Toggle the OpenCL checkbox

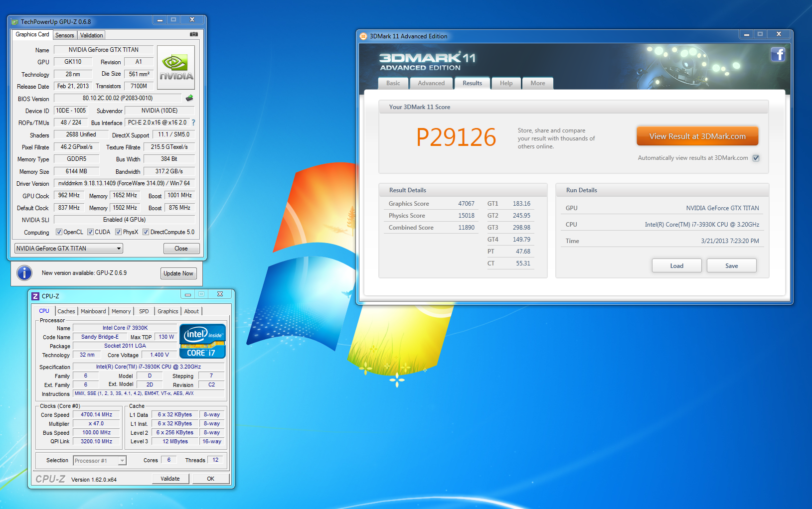[x=59, y=232]
